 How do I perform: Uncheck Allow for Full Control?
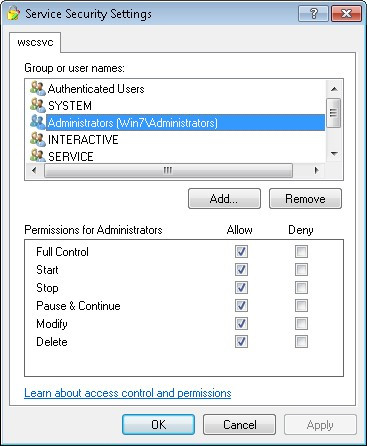point(241,251)
